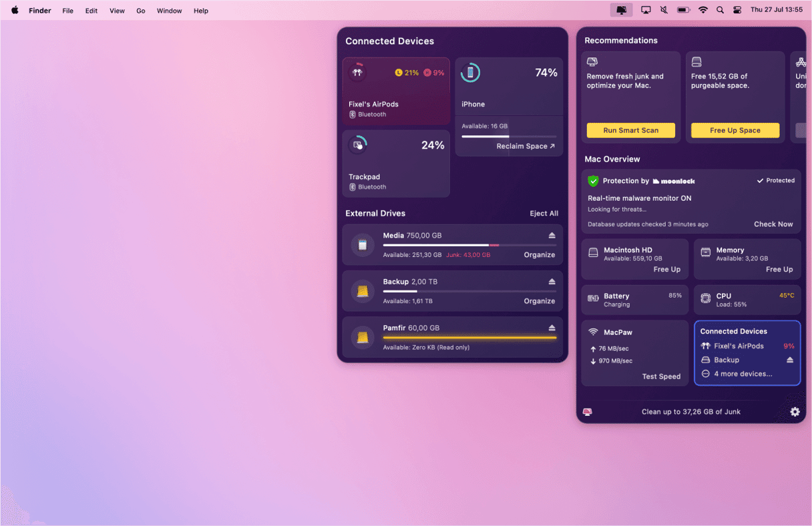Click the Memory chip icon
This screenshot has height=526, width=812.
click(x=705, y=252)
